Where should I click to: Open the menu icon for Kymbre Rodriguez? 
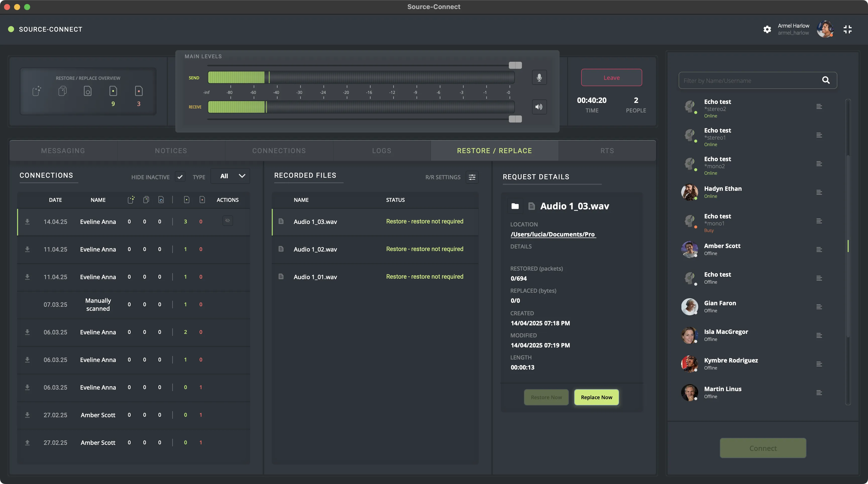819,365
